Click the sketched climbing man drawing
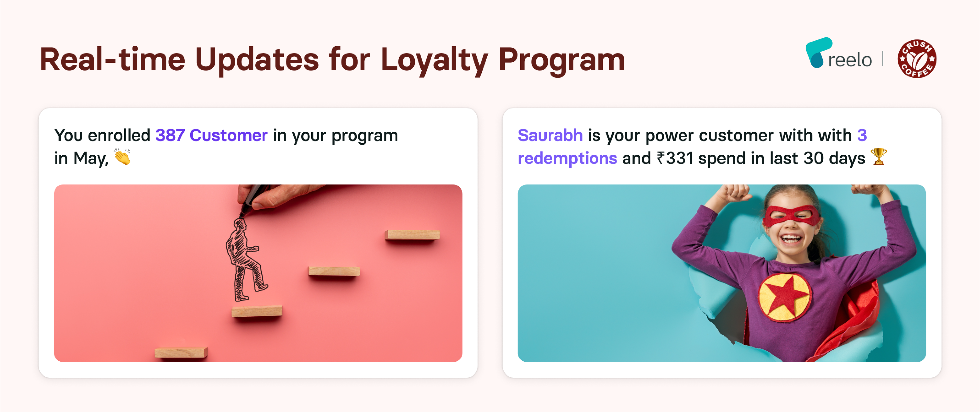This screenshot has width=980, height=412. (245, 260)
